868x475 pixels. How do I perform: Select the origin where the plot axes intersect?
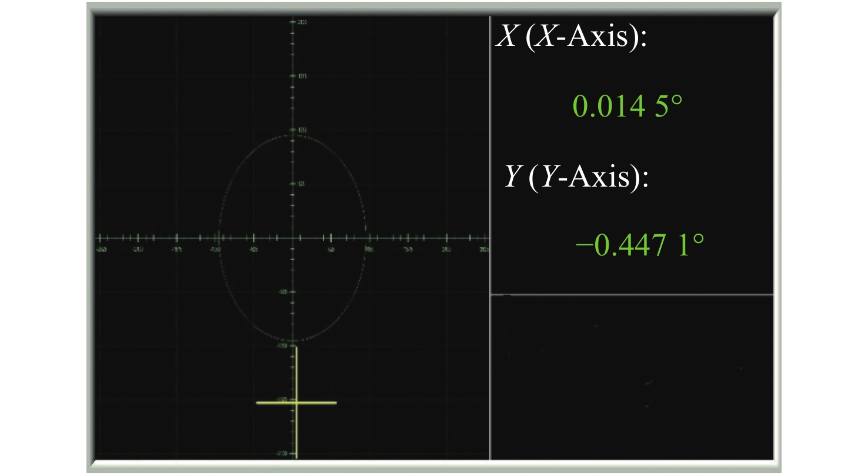pyautogui.click(x=292, y=238)
